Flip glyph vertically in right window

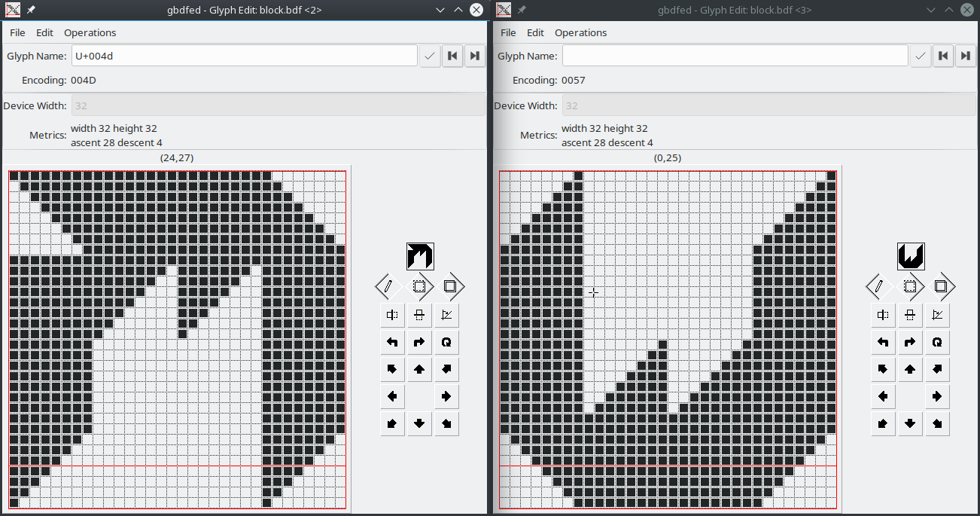910,315
